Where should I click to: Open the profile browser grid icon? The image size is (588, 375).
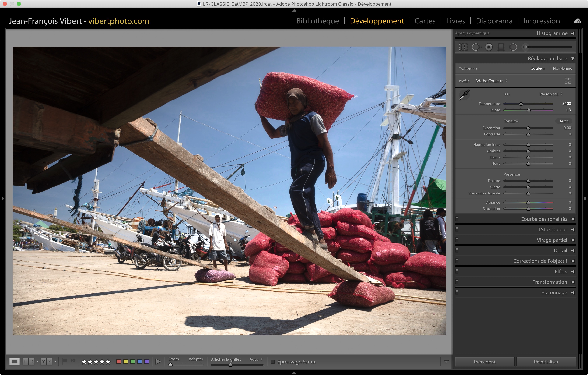568,81
